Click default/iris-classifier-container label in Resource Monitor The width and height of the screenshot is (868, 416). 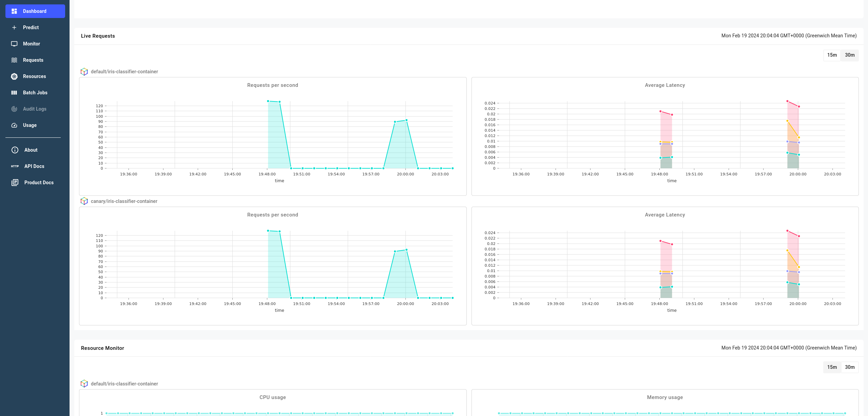coord(124,384)
